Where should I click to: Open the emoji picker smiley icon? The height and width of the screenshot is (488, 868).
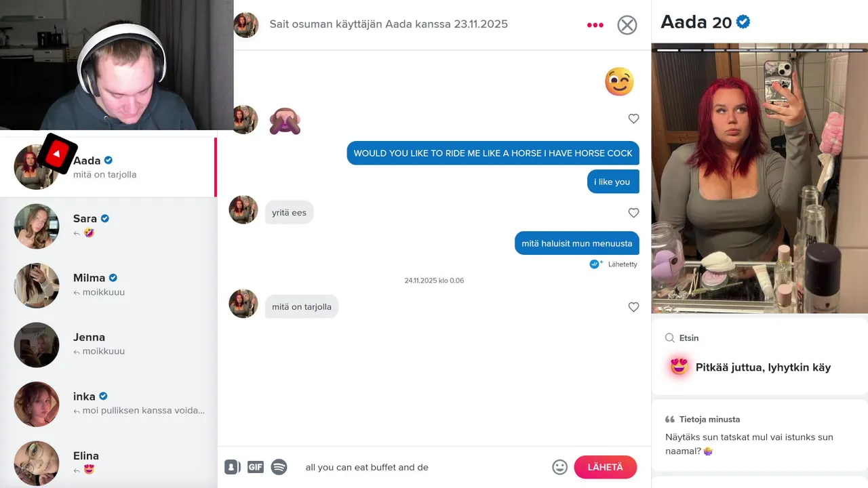point(559,467)
